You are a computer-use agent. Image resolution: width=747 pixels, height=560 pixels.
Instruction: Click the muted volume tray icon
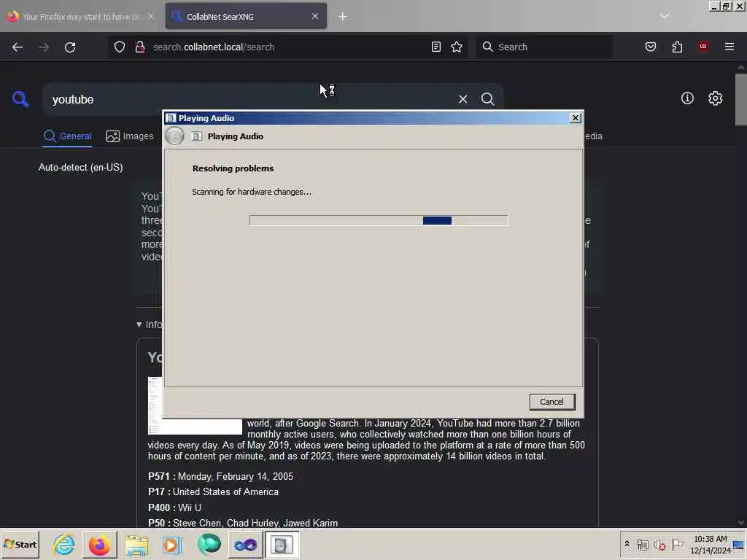pyautogui.click(x=659, y=544)
